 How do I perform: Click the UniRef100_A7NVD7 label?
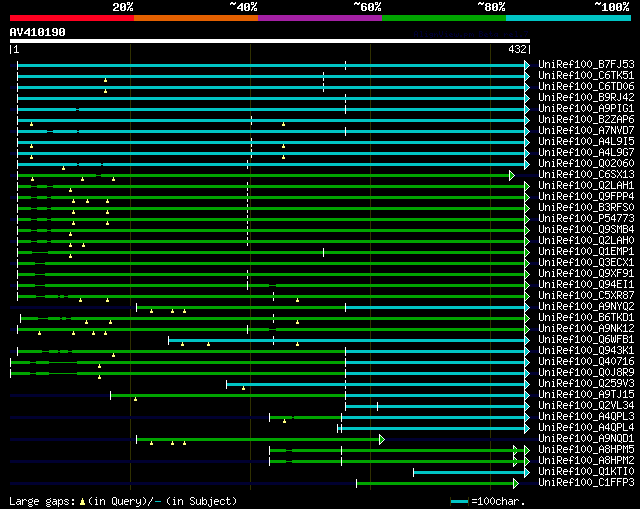pos(586,131)
